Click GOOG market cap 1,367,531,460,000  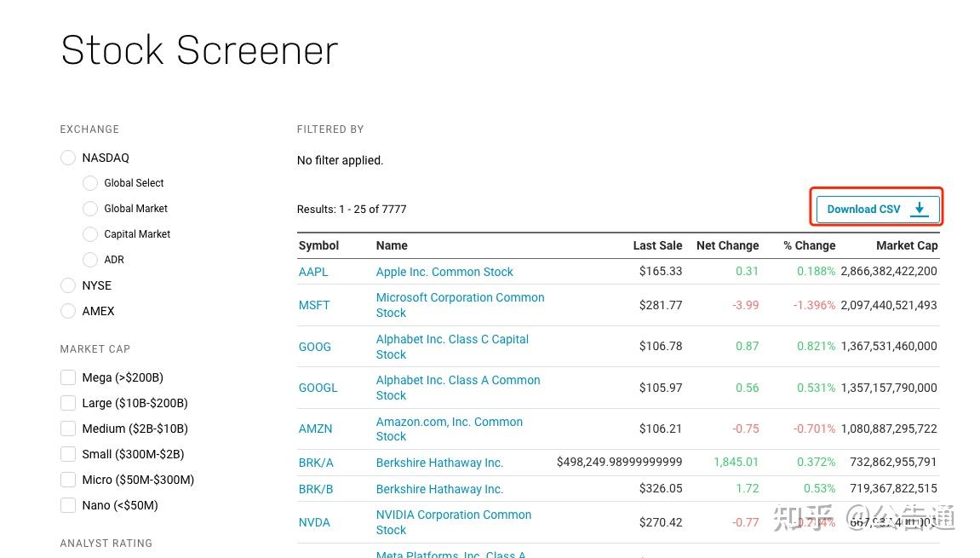click(x=889, y=347)
